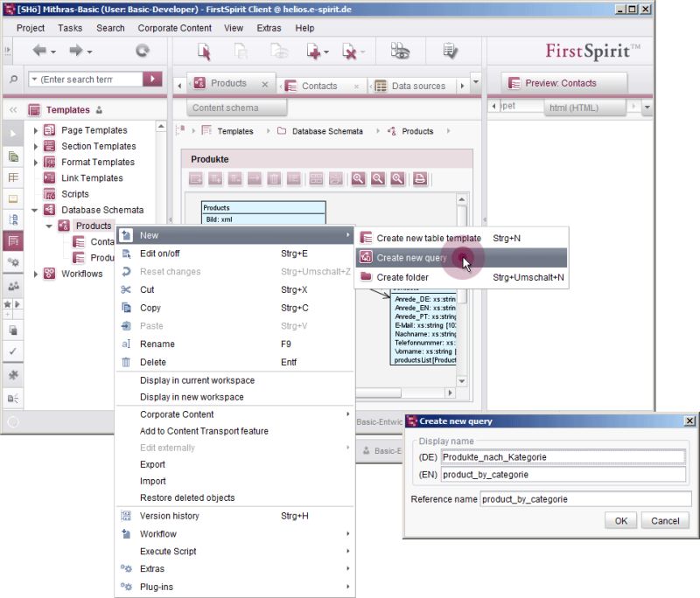Select Rename in context menu

pos(234,344)
